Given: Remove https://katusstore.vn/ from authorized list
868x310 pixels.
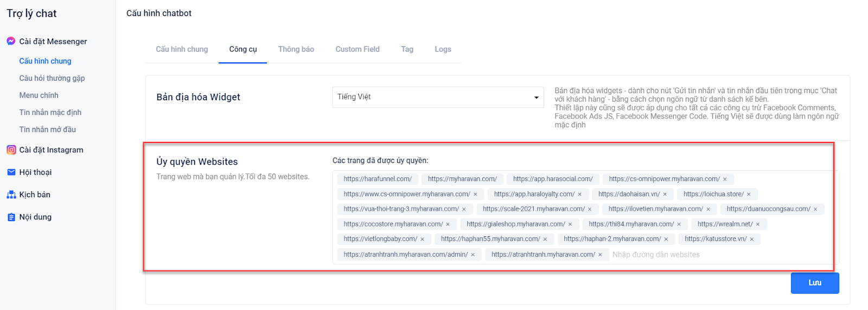Looking at the screenshot, I should 751,240.
